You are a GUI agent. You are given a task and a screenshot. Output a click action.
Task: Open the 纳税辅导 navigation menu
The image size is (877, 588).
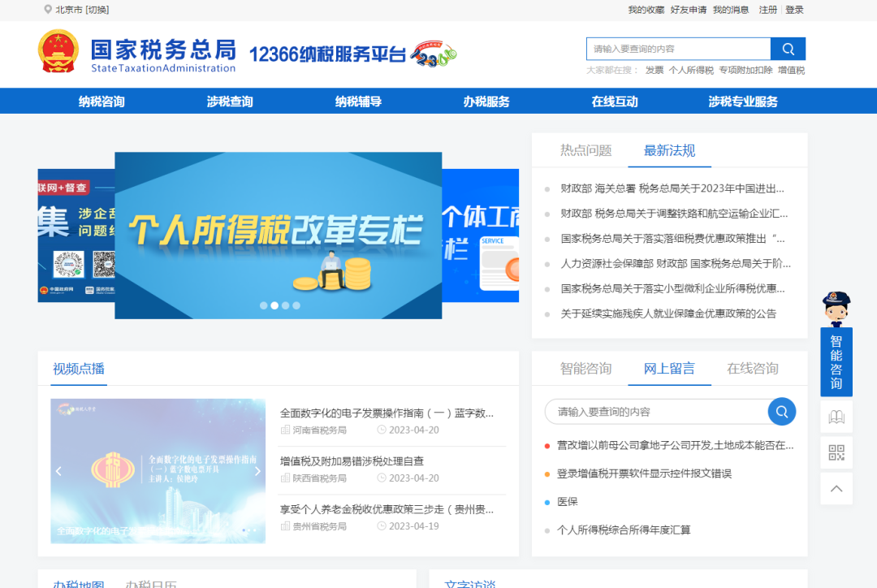(359, 102)
